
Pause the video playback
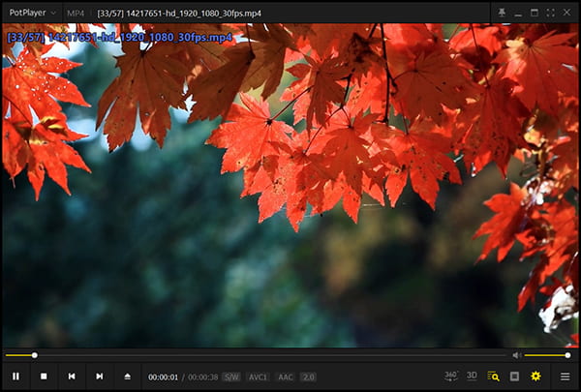pyautogui.click(x=15, y=377)
